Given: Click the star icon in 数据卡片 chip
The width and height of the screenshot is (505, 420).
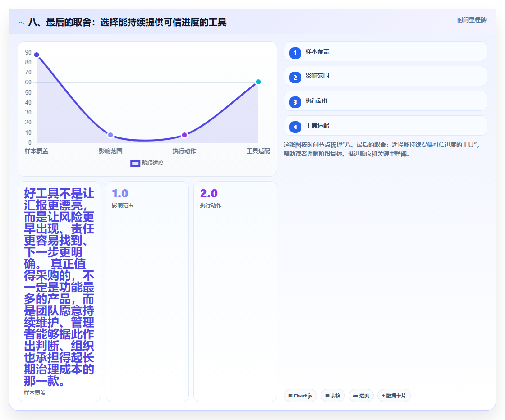Looking at the screenshot, I should [383, 396].
